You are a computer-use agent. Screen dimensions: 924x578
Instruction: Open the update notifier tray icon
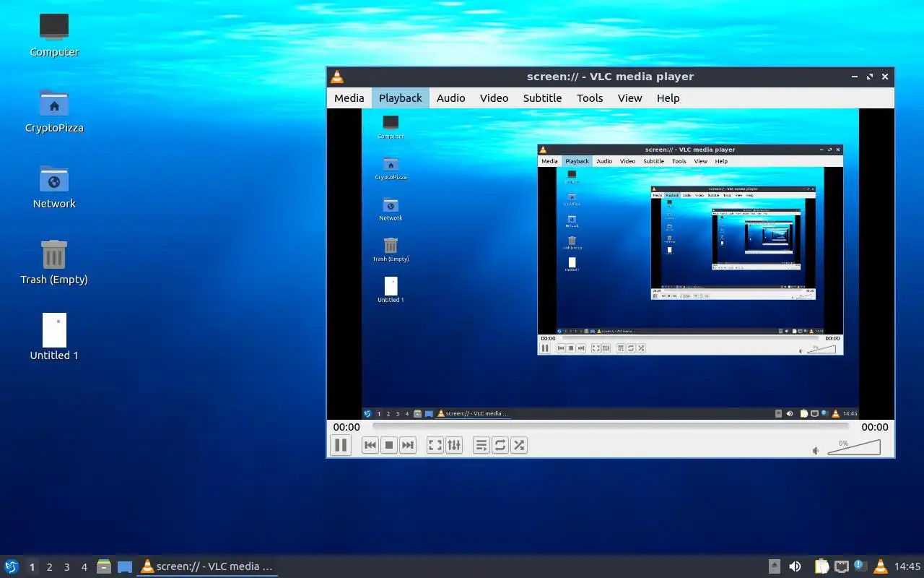[x=860, y=566]
